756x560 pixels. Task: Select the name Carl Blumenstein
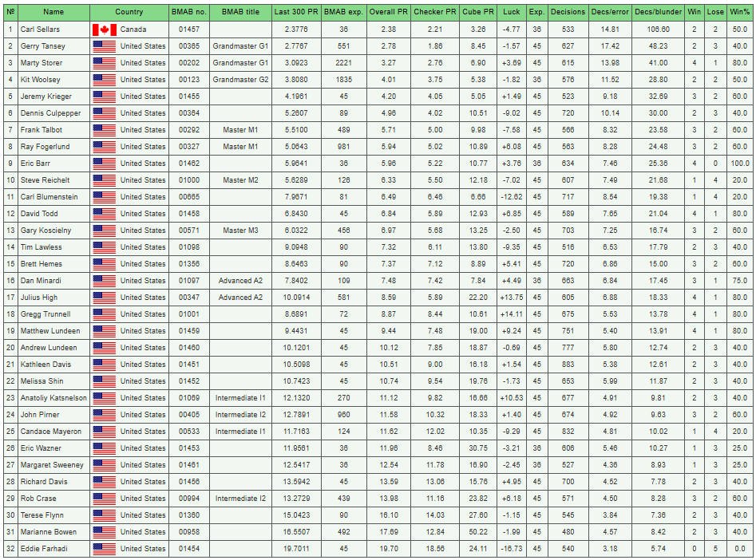click(49, 197)
